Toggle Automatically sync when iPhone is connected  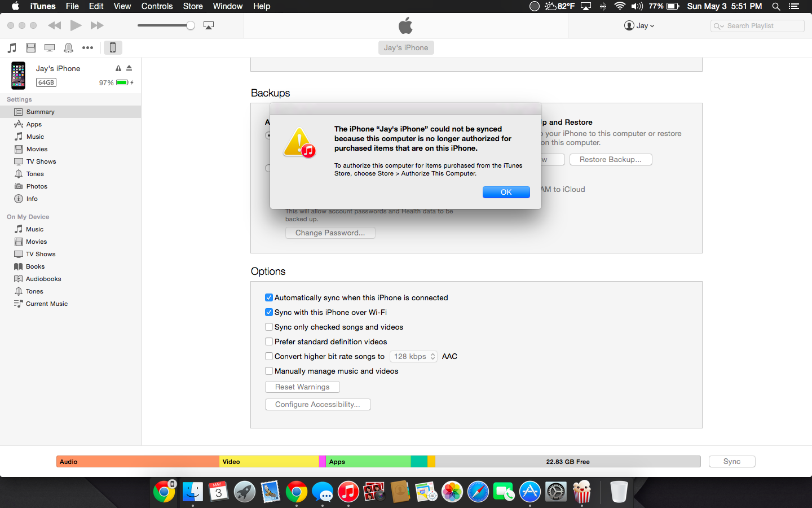(269, 297)
